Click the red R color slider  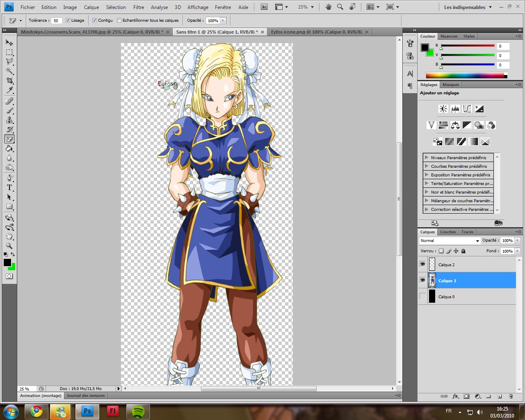[x=468, y=46]
